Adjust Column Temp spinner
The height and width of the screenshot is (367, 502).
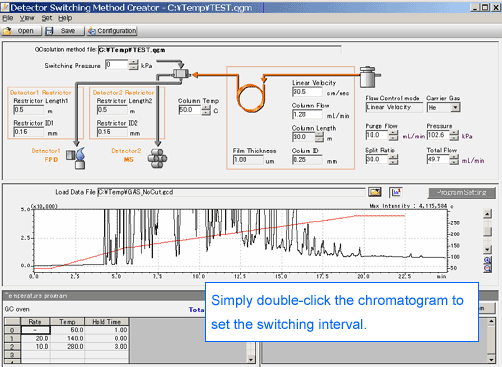coord(206,110)
